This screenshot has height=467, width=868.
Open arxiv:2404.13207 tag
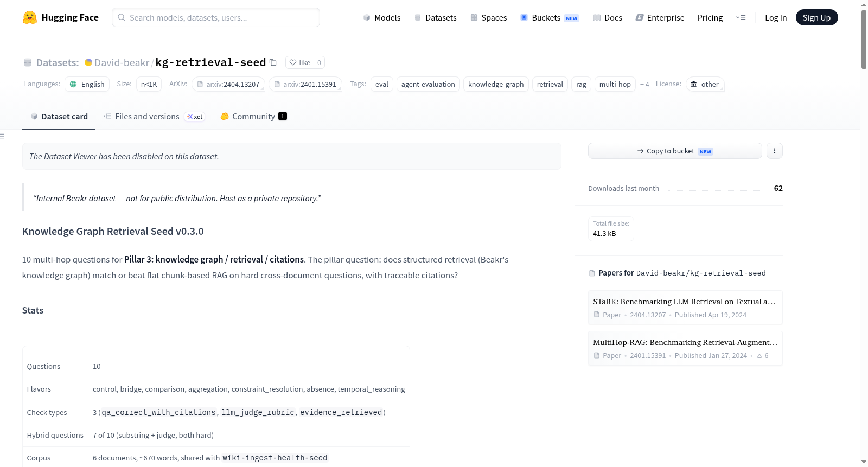(x=228, y=84)
